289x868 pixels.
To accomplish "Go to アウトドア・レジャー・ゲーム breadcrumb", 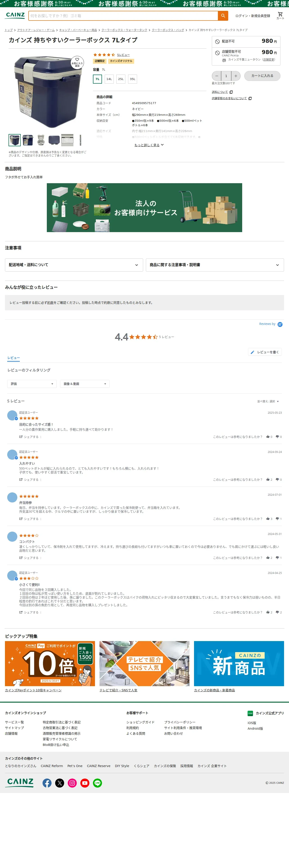I will tap(36, 30).
